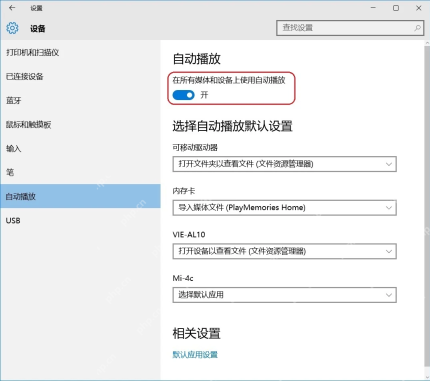Click the vertical scrollbar thumb
This screenshot has height=381, width=430.
pos(427,206)
